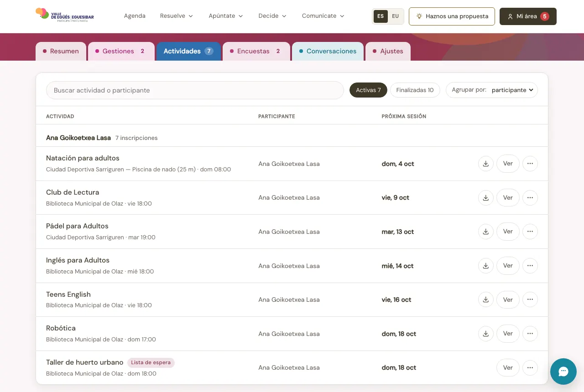This screenshot has height=392, width=584.
Task: Open more options for Pádel para Adultos
Action: click(530, 232)
